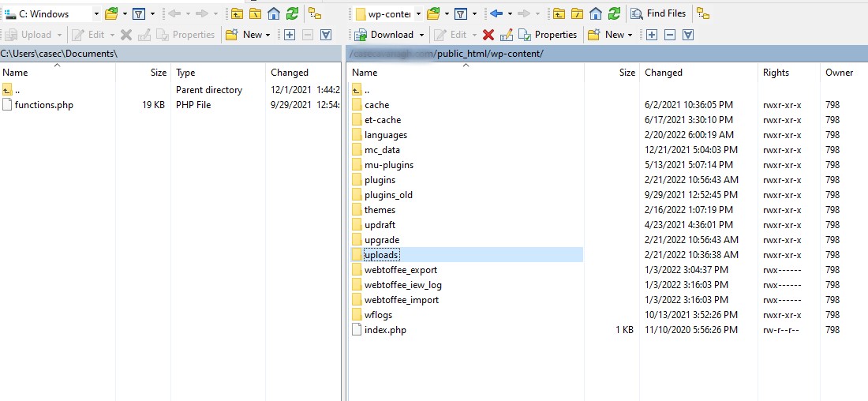Refresh the local Documents directory listing
Viewport: 868px width, 401px height.
point(292,13)
